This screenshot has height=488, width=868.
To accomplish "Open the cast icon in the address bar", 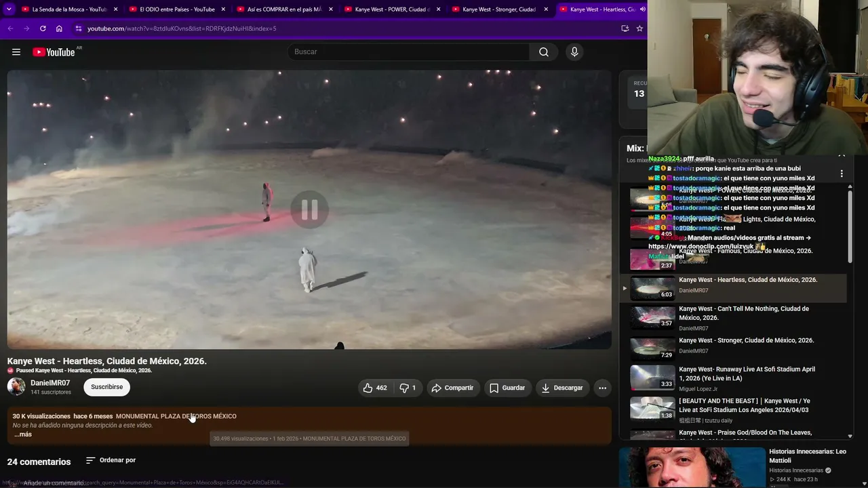I will tap(625, 28).
